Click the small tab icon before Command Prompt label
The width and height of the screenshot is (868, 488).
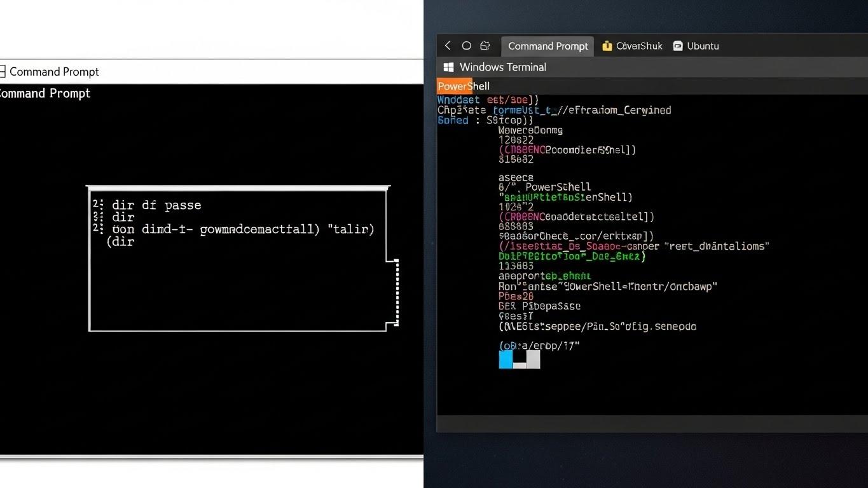[3, 71]
